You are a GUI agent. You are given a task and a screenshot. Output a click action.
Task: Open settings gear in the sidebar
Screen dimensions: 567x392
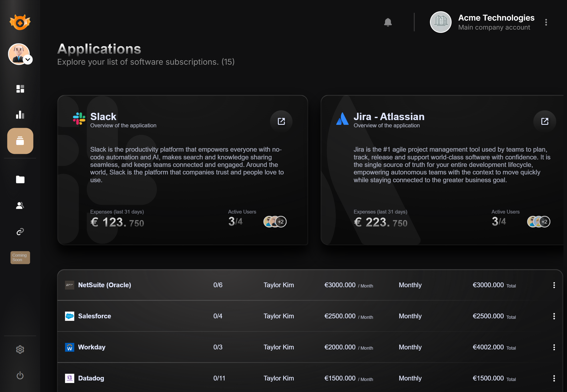pyautogui.click(x=20, y=349)
